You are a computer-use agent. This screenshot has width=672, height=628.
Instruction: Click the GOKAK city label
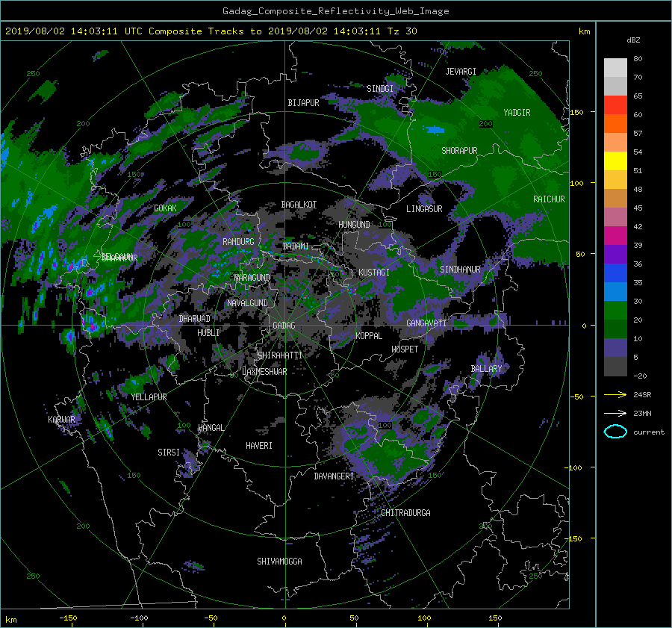[165, 208]
